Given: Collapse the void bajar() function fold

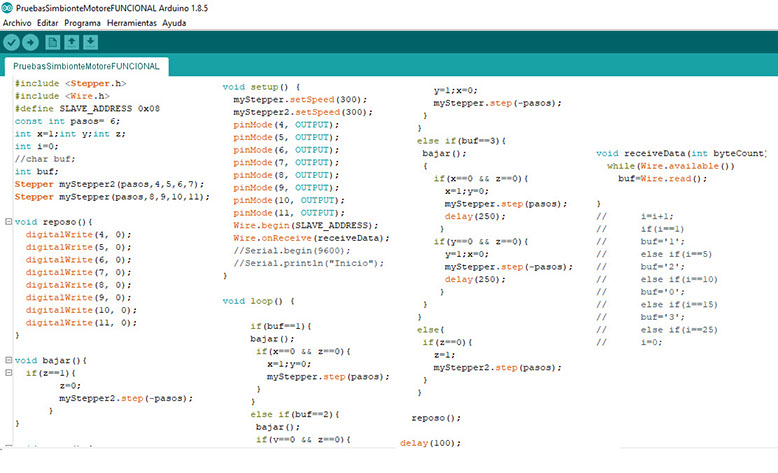Looking at the screenshot, I should click(x=8, y=360).
